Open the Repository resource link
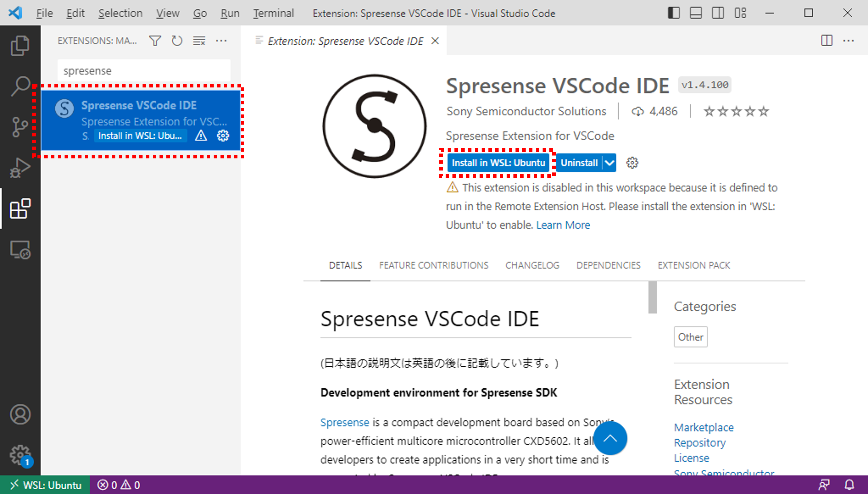868x494 pixels. (700, 443)
